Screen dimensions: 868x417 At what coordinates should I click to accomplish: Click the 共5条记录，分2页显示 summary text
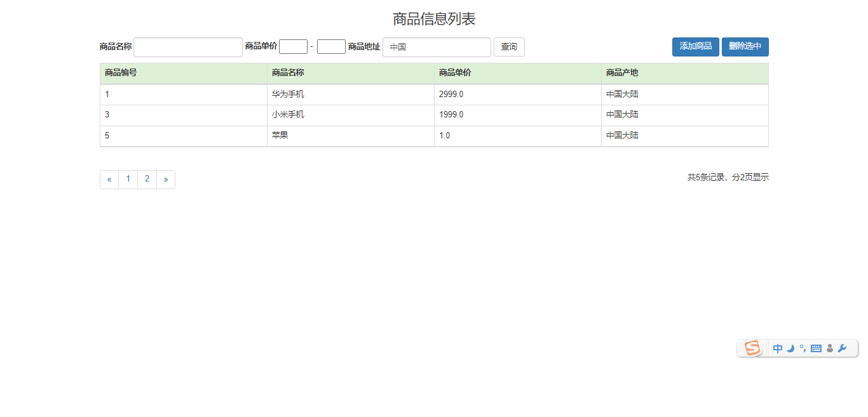(x=728, y=178)
